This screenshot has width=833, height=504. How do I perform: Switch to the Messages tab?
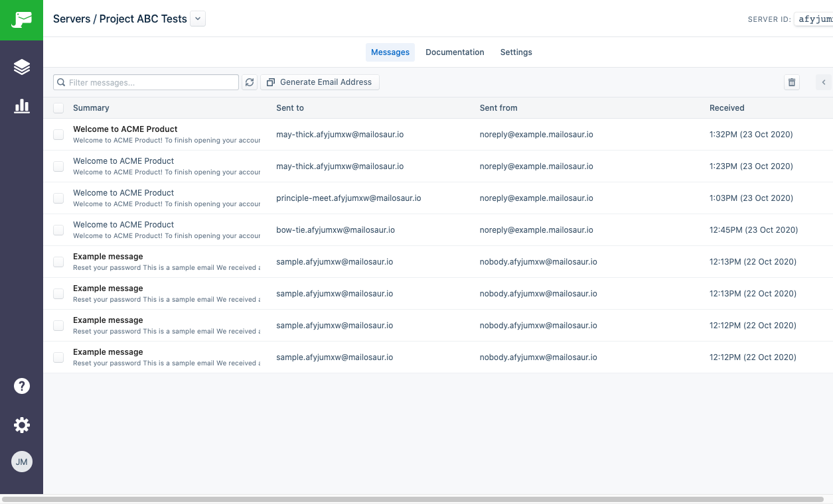click(x=390, y=52)
